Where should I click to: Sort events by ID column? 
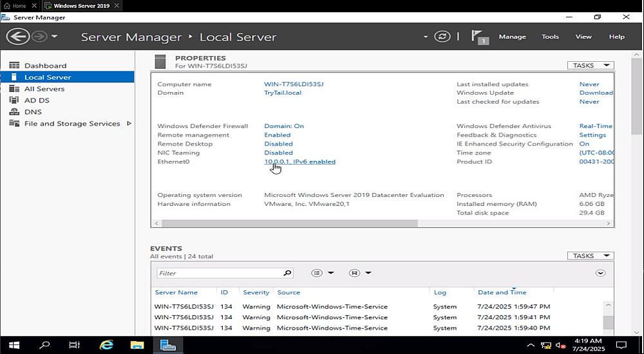click(224, 292)
